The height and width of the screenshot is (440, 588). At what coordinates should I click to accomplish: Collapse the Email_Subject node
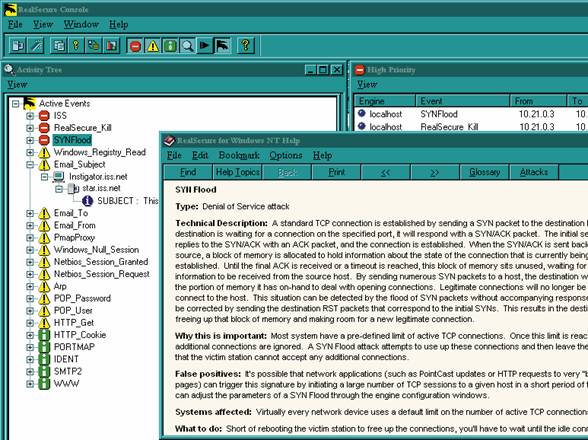[30, 165]
